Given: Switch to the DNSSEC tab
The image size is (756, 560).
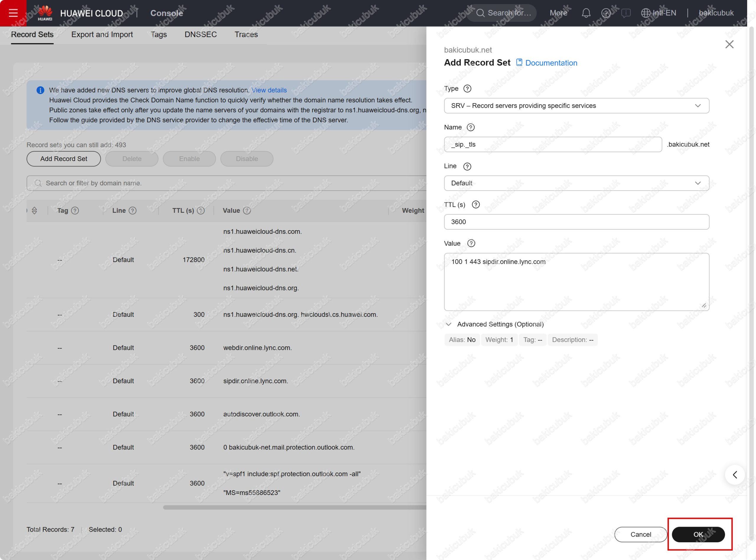Looking at the screenshot, I should pyautogui.click(x=201, y=35).
